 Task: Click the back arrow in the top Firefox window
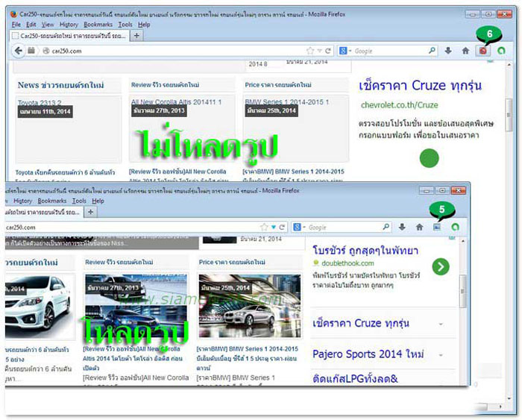(19, 51)
